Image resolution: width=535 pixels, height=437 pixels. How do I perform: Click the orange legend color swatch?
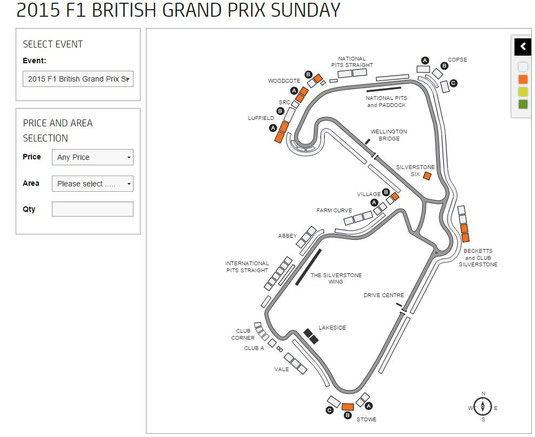523,79
